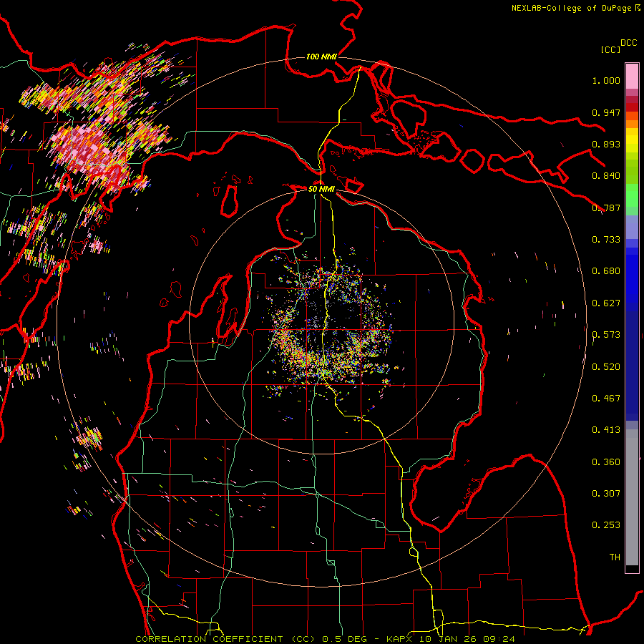Click the 0.307 scale value
The image size is (644, 644).
click(606, 494)
